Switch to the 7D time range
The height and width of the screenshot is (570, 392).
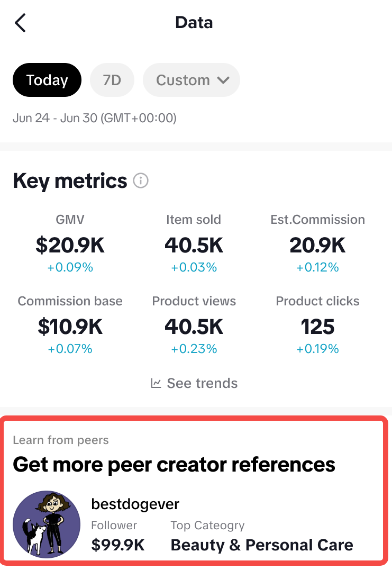112,80
